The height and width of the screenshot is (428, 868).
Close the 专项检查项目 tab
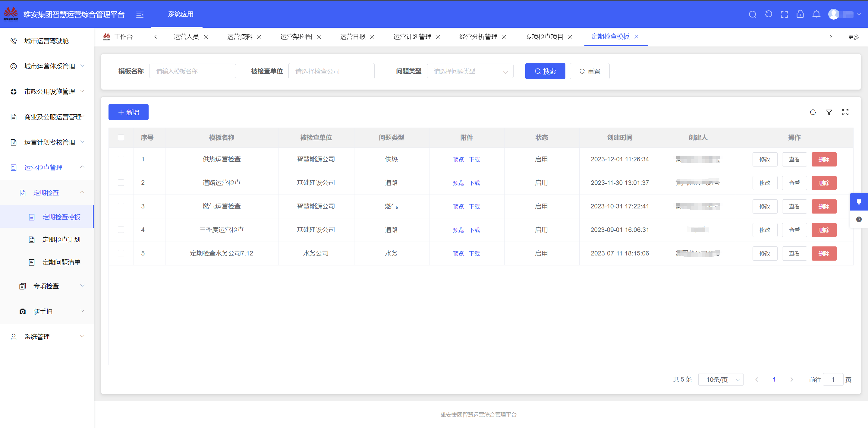[571, 37]
